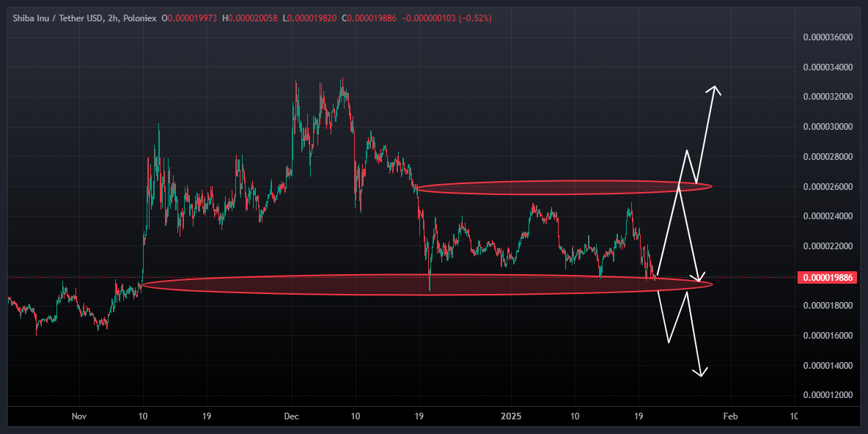868x434 pixels.
Task: Select the close value 0.000019886 in the legend
Action: [x=372, y=19]
